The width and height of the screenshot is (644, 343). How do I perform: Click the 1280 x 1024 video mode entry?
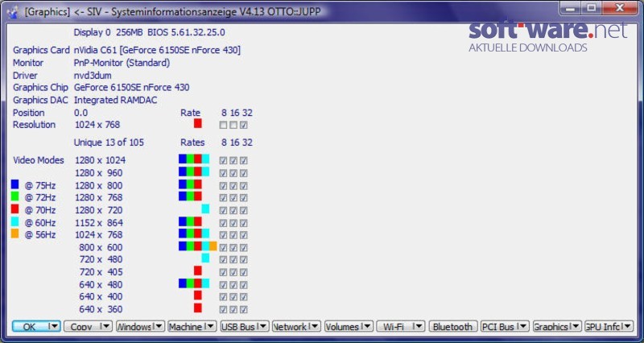[100, 160]
